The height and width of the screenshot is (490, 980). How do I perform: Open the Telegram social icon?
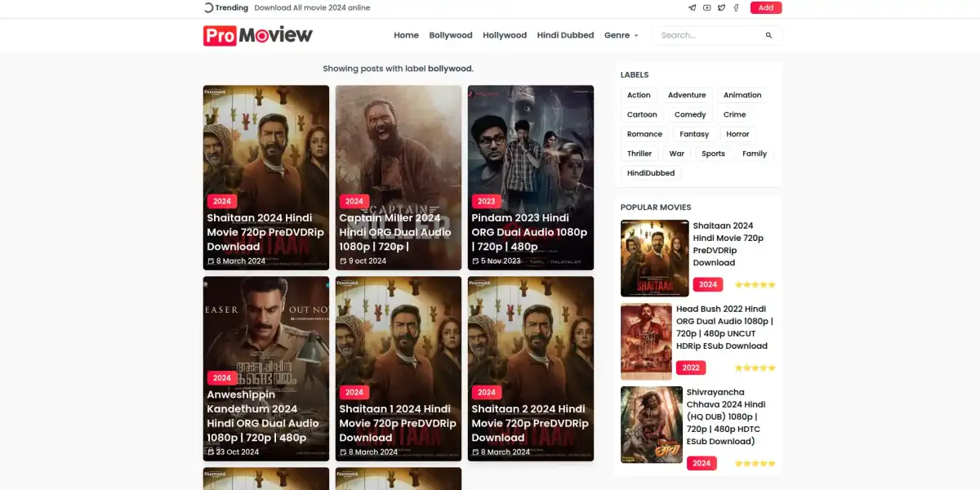tap(693, 8)
